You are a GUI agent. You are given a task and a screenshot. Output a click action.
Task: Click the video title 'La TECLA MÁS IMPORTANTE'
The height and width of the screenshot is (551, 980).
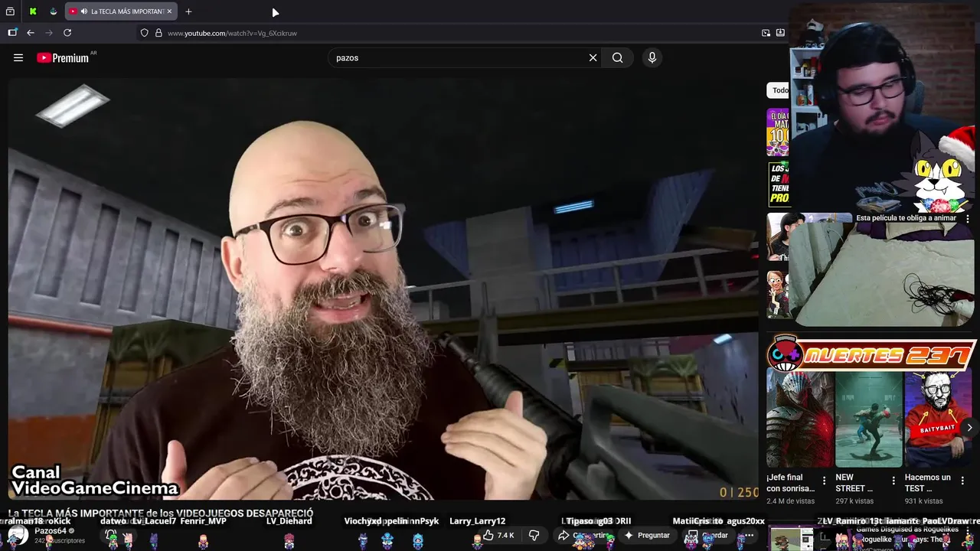161,513
